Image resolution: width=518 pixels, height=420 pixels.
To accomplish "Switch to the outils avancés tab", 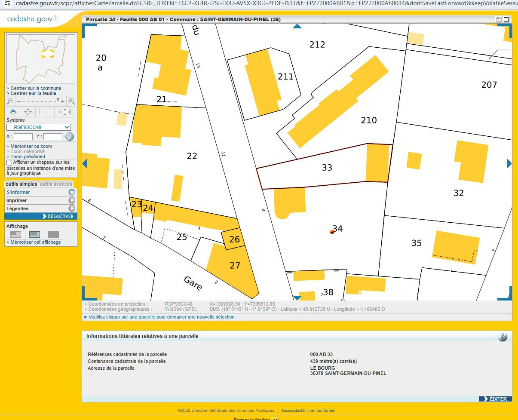I will 56,184.
